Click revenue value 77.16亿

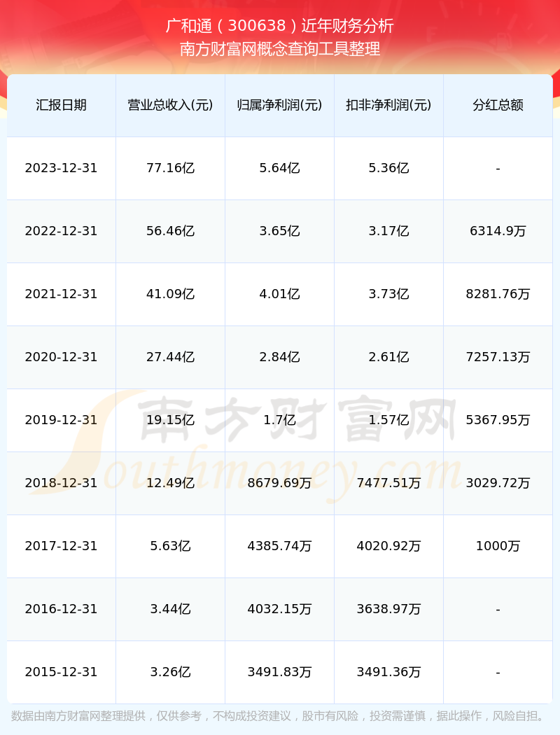[x=171, y=168]
